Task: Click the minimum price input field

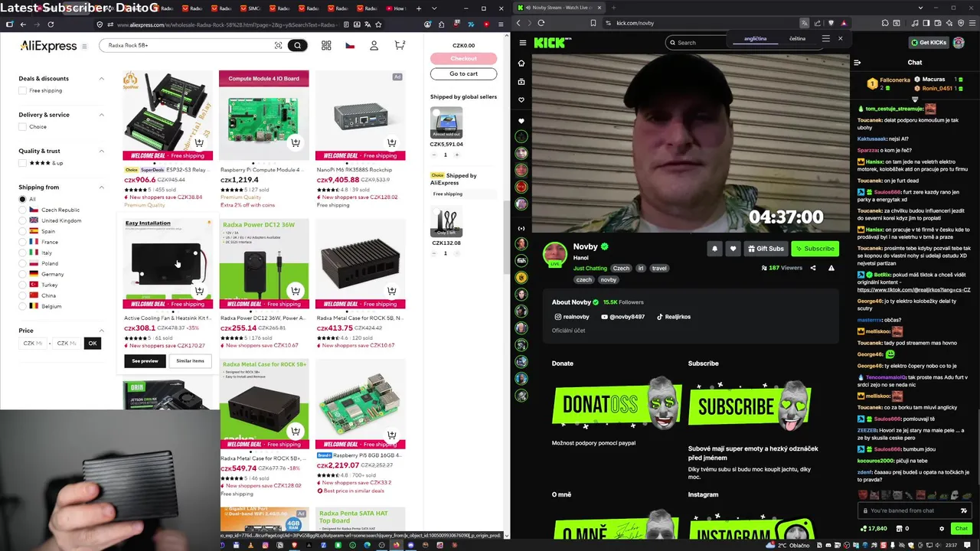Action: [33, 343]
